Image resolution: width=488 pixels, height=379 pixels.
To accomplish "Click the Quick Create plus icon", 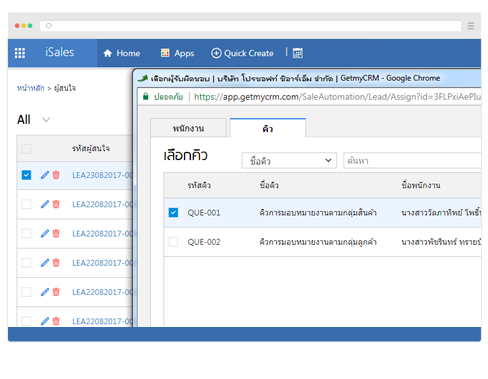I will click(216, 53).
